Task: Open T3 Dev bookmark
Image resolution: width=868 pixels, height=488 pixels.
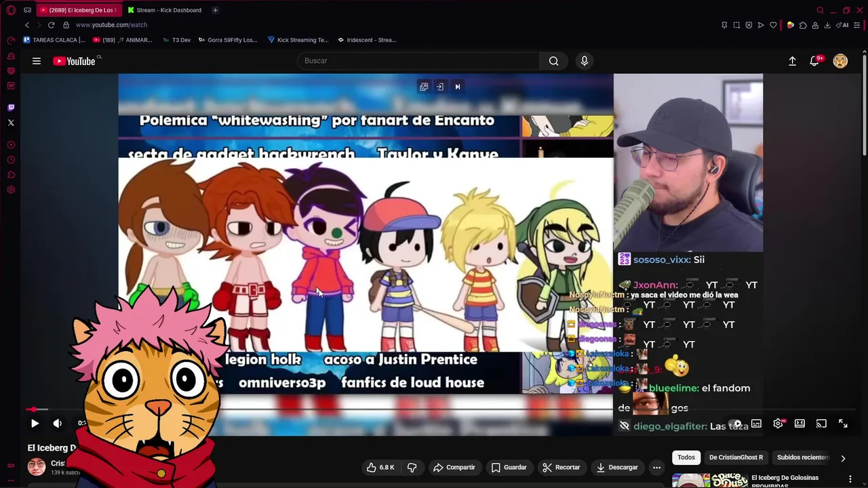Action: click(176, 40)
